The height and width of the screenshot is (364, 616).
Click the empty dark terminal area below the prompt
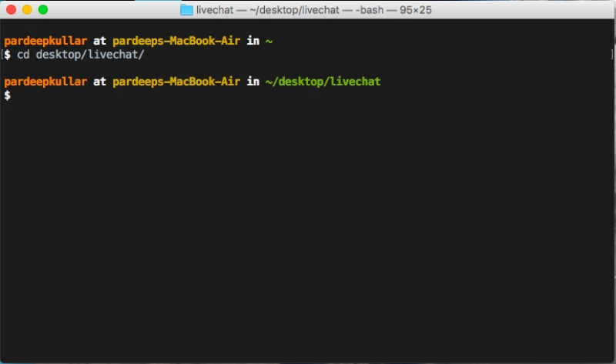308,231
